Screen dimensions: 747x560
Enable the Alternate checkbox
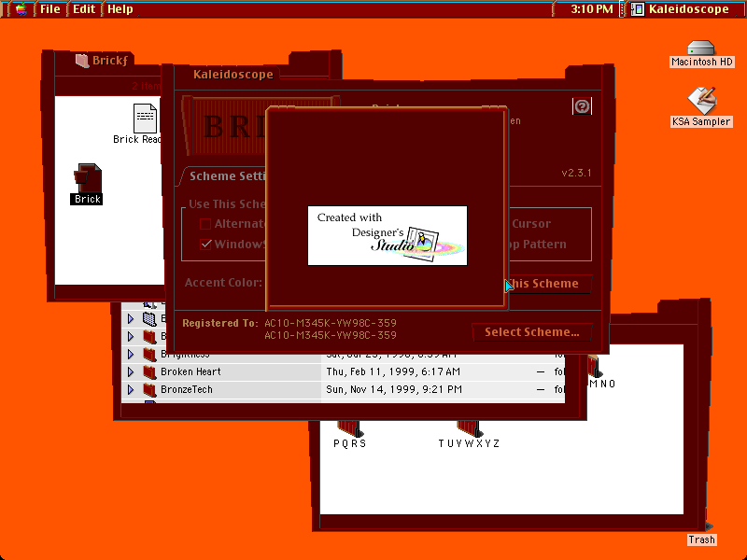pyautogui.click(x=205, y=224)
